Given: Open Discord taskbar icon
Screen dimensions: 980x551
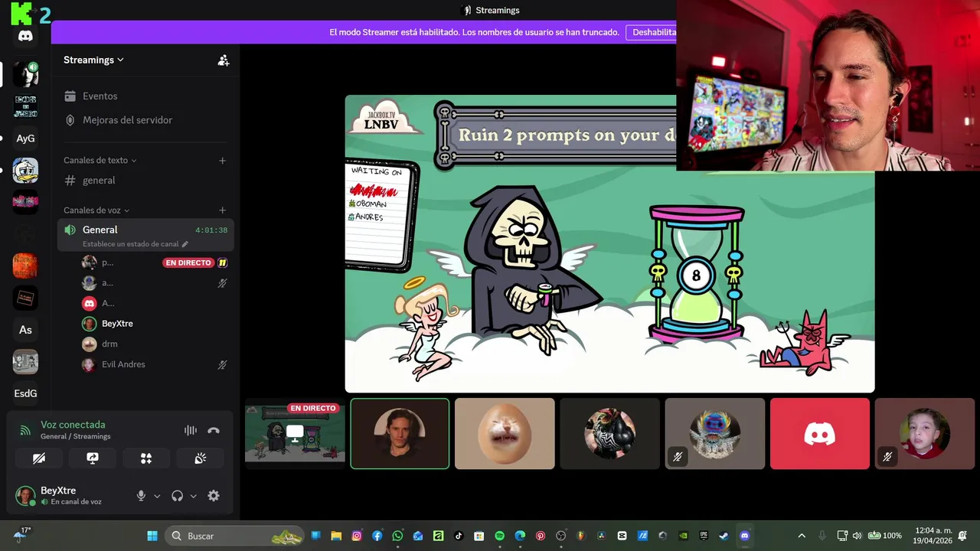Looking at the screenshot, I should coord(744,536).
